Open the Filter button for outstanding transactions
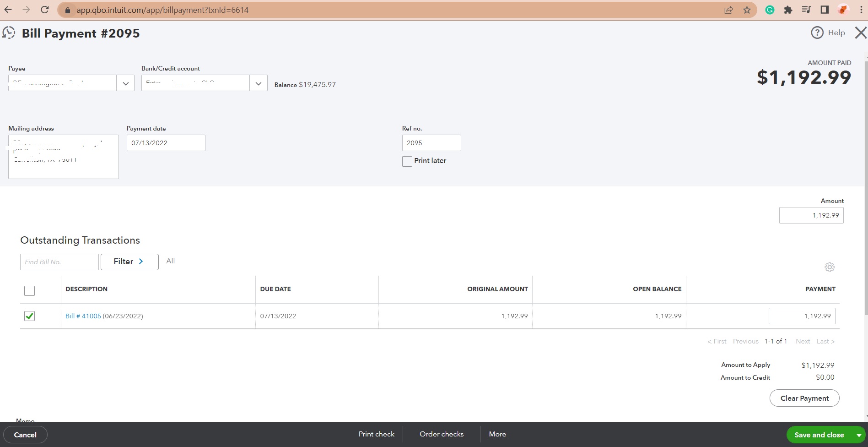 pyautogui.click(x=129, y=262)
